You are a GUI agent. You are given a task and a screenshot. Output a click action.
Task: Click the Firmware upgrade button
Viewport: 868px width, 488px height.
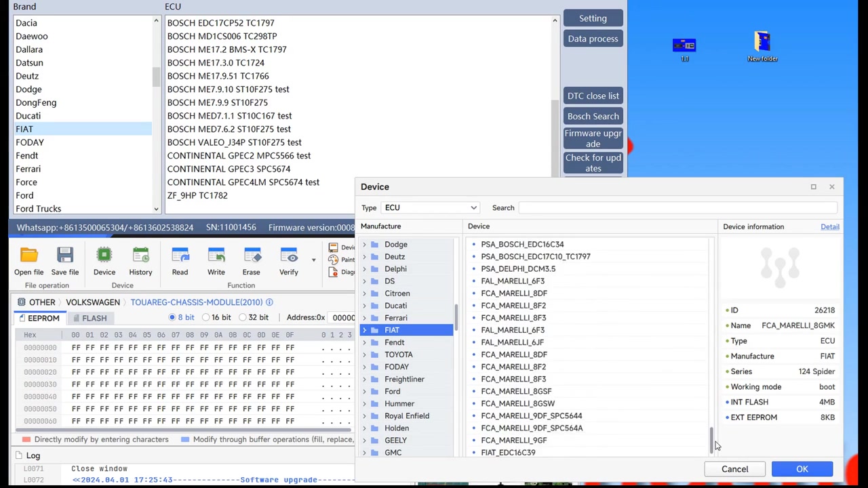593,138
